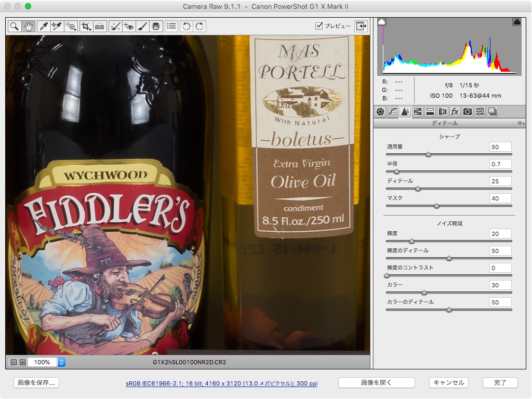The height and width of the screenshot is (399, 532).
Task: Activate the Spot Removal brush tool
Action: [x=115, y=26]
